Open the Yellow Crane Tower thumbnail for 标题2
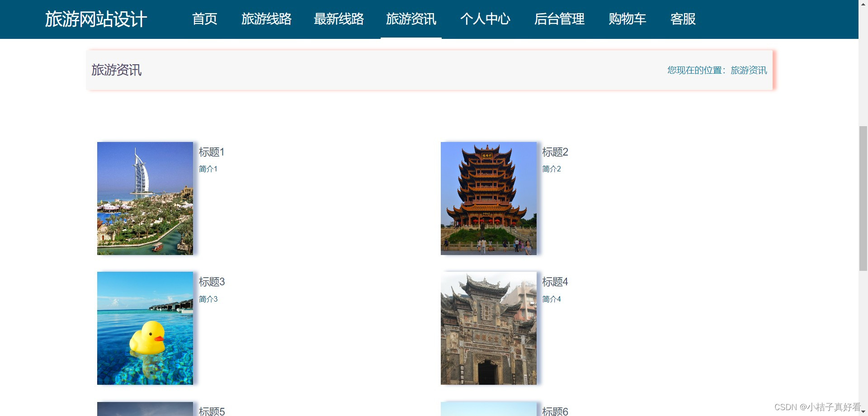This screenshot has width=868, height=416. pos(489,199)
